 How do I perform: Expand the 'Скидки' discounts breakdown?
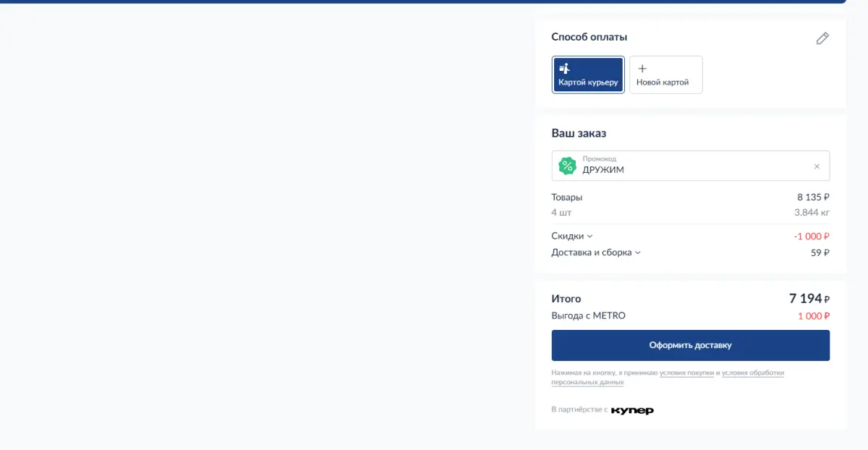click(x=572, y=236)
